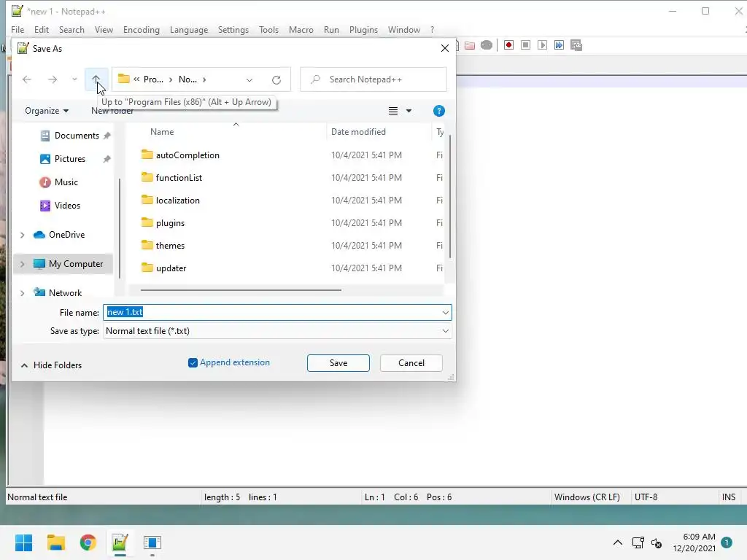
Task: Open the Organize dropdown menu
Action: pyautogui.click(x=47, y=111)
